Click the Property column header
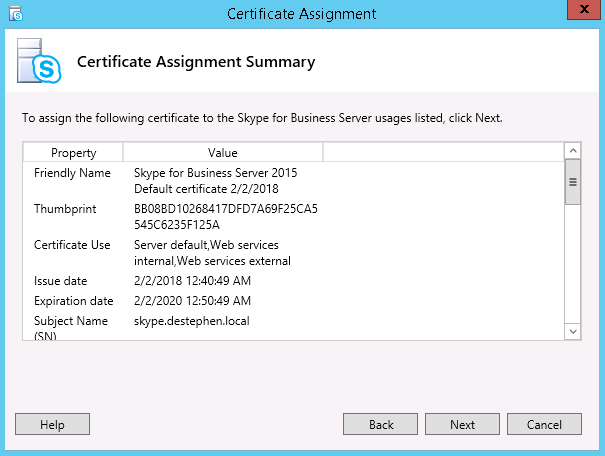Screen dimensions: 605x456 [x=73, y=152]
